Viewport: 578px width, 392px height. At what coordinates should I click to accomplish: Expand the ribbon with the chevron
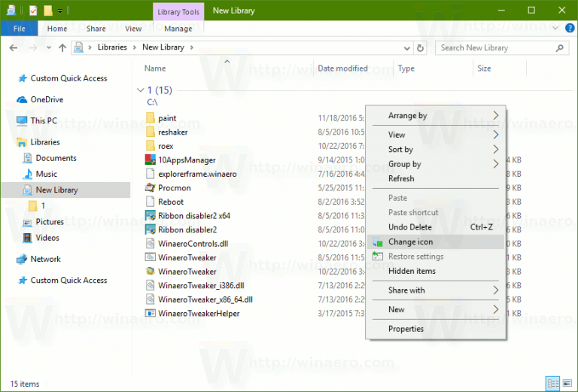pyautogui.click(x=555, y=28)
